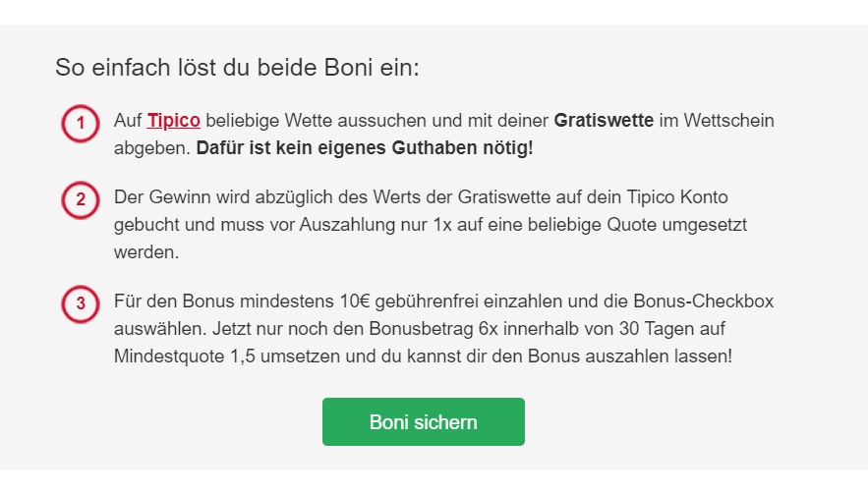Click the word Bonus-Checkbox in step 3
868x493 pixels.
click(x=703, y=301)
